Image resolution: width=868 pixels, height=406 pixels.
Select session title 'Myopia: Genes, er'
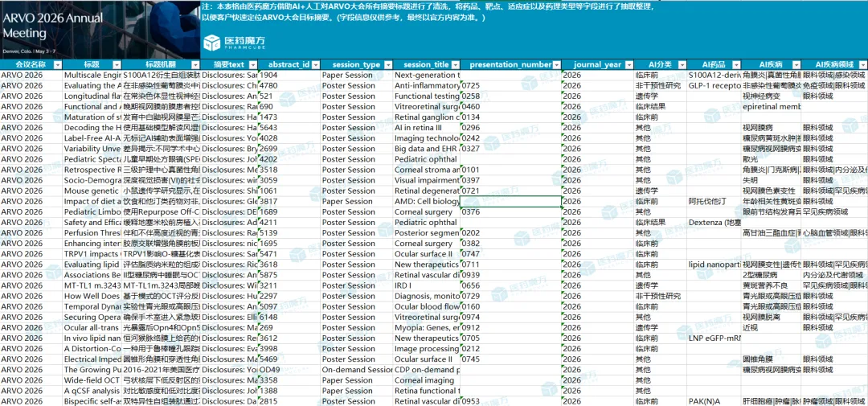click(427, 328)
